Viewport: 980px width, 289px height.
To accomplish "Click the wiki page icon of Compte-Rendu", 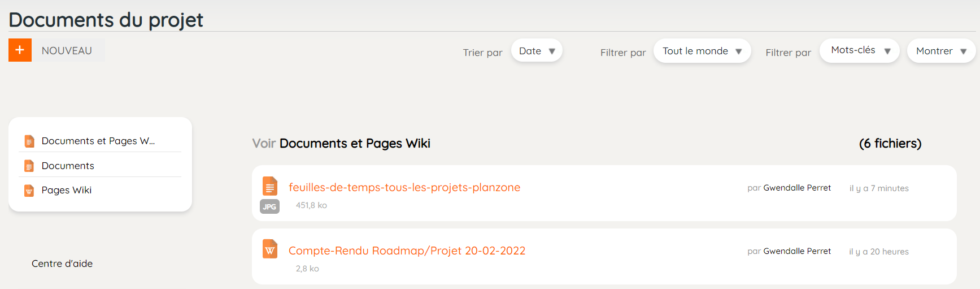I will coord(270,249).
